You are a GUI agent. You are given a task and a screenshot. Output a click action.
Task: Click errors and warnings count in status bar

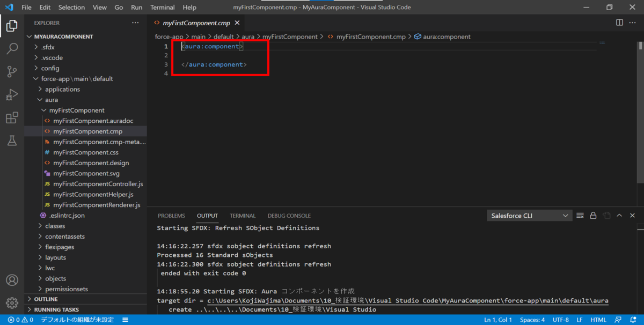click(x=20, y=320)
